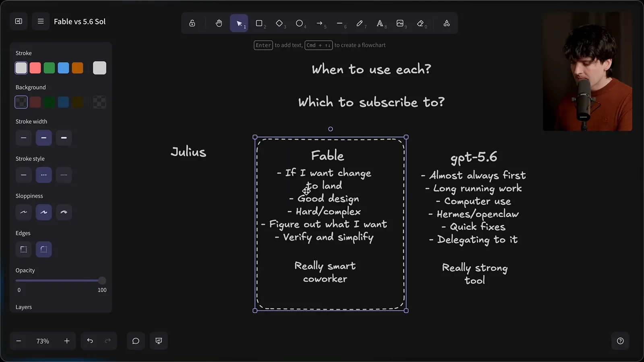Viewport: 644px width, 362px height.
Task: Pick the red stroke color
Action: pos(35,68)
